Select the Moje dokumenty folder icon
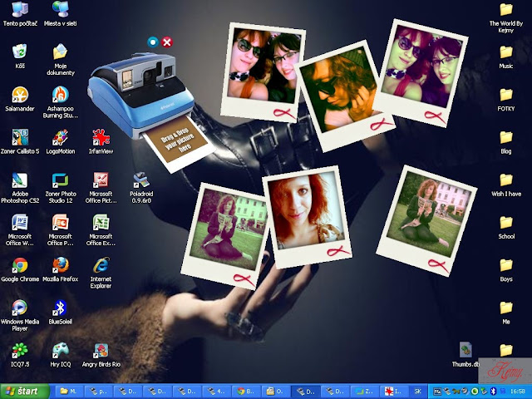This screenshot has width=532, height=399. tap(61, 60)
